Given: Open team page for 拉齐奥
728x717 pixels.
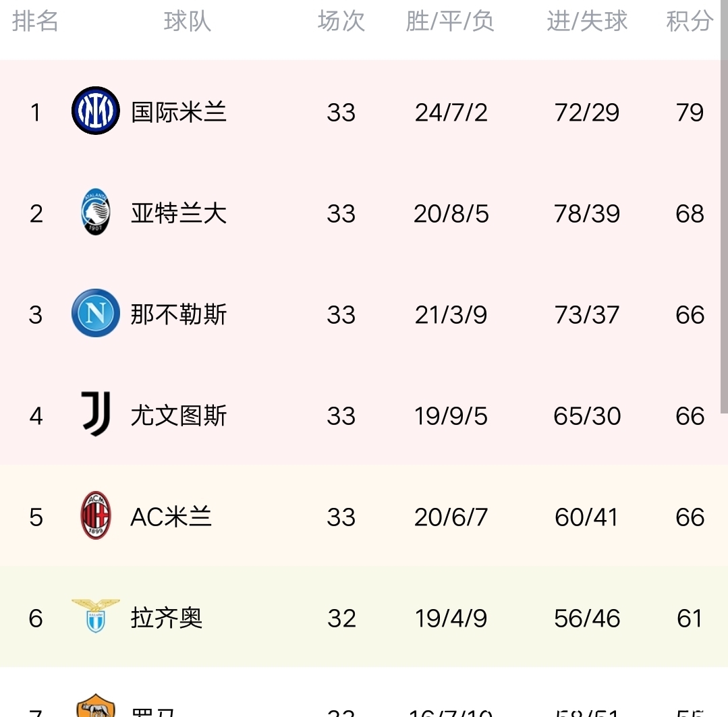Looking at the screenshot, I should pos(167,618).
